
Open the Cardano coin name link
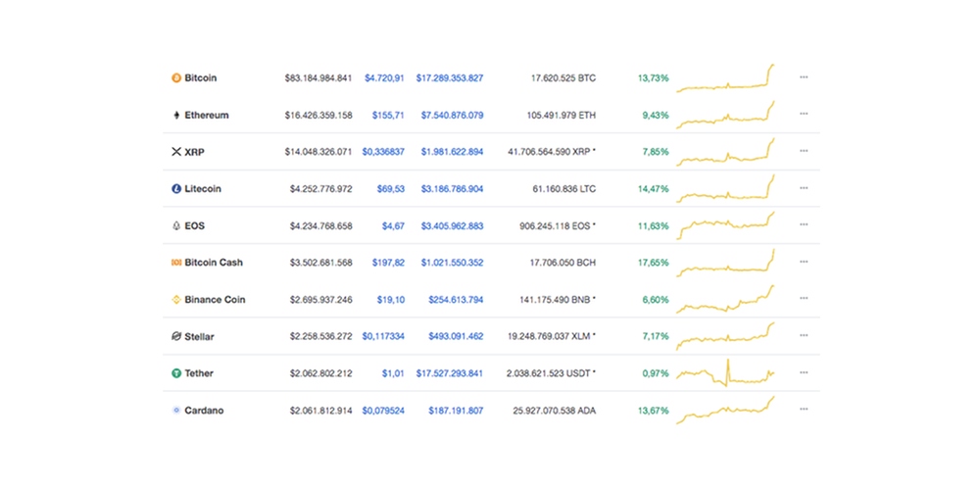[204, 411]
